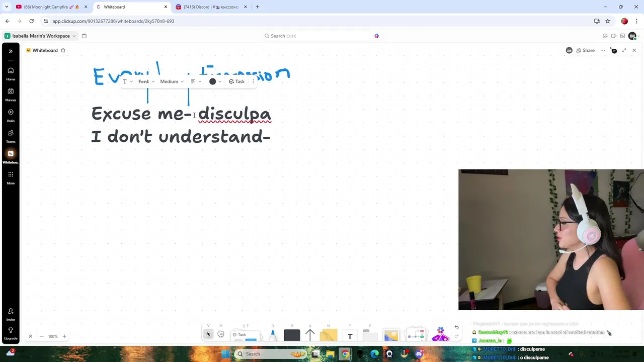Convert text to Task in floating toolbar
The height and width of the screenshot is (362, 644).
pos(236,81)
